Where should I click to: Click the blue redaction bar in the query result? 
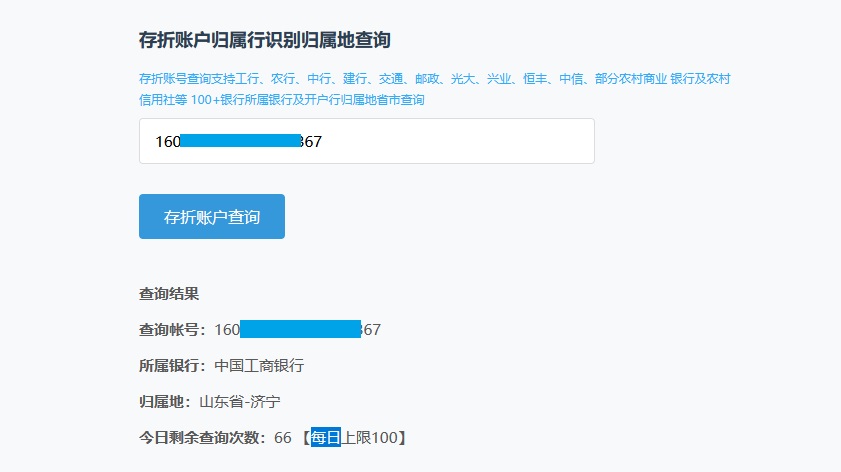(300, 330)
